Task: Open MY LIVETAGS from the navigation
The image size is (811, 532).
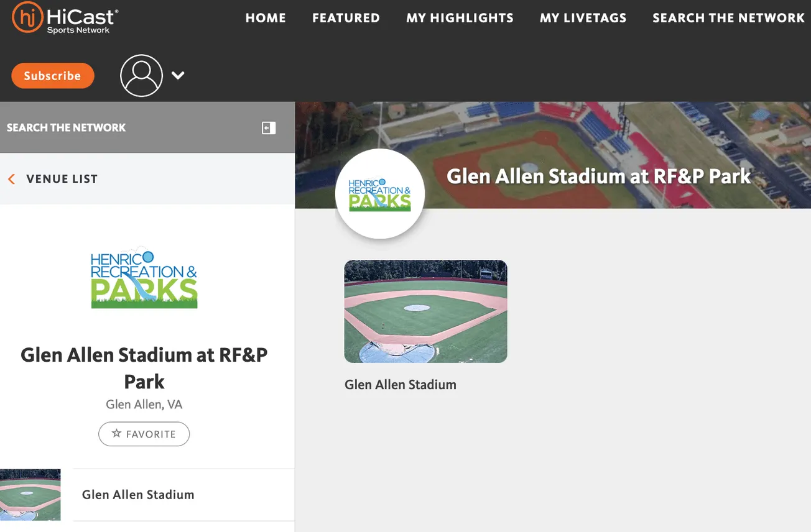Action: (x=583, y=18)
